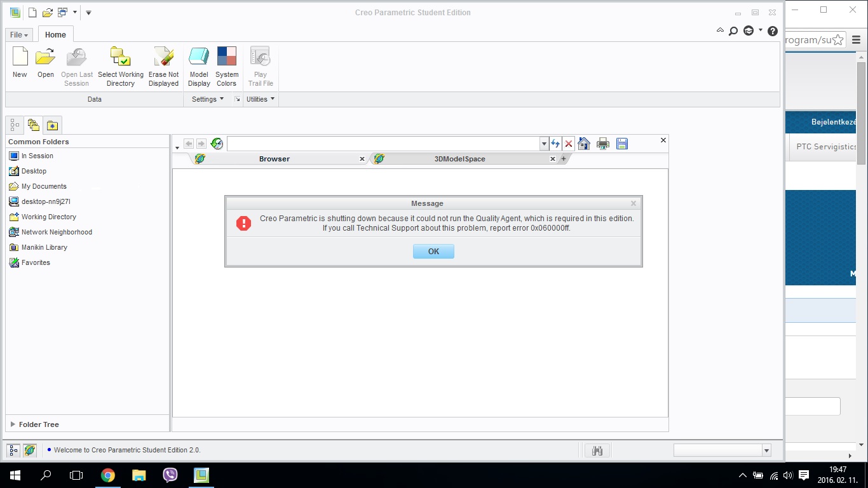Viewport: 868px width, 488px height.
Task: Select My Documents folder
Action: [x=37, y=186]
